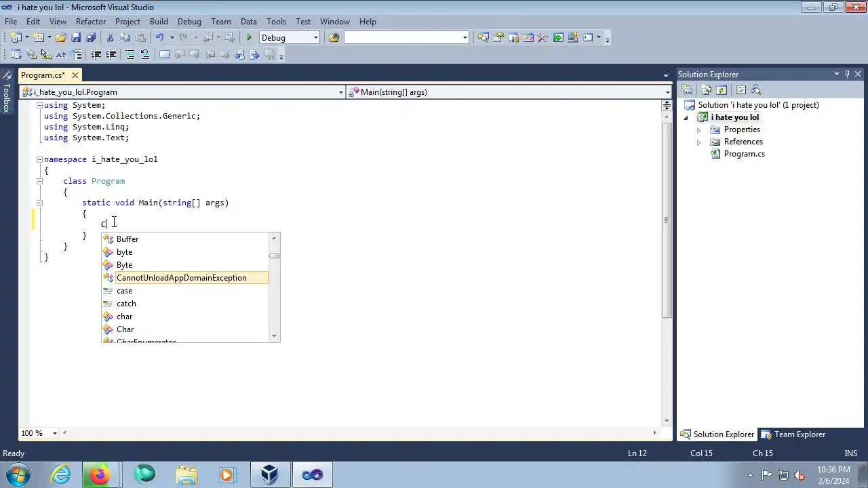
Task: Pin the Solution Explorer panel
Action: (847, 75)
